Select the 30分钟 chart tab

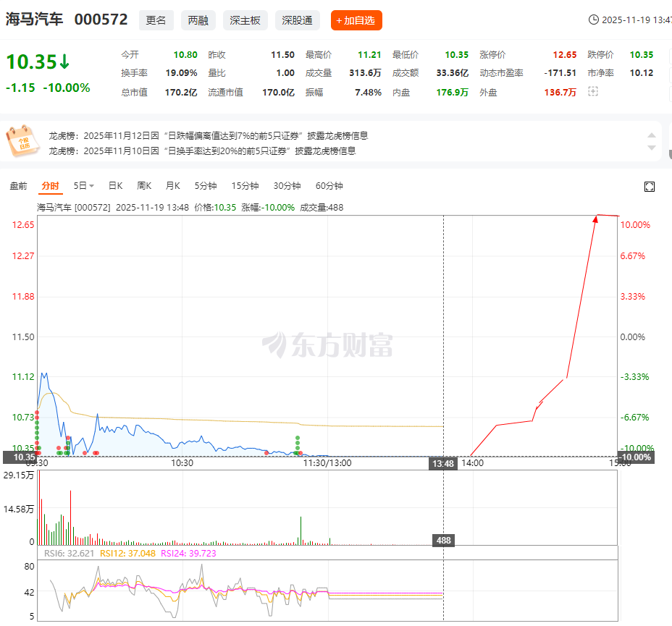[x=287, y=186]
